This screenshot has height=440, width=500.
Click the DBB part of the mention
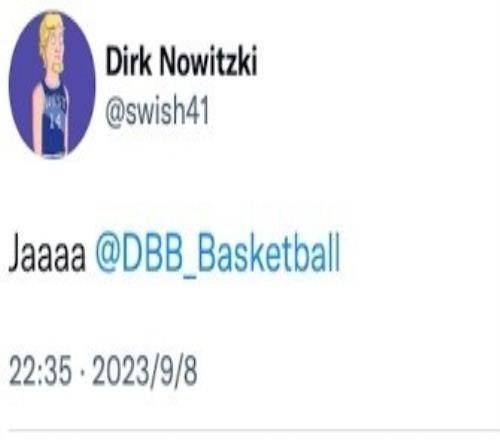point(151,252)
